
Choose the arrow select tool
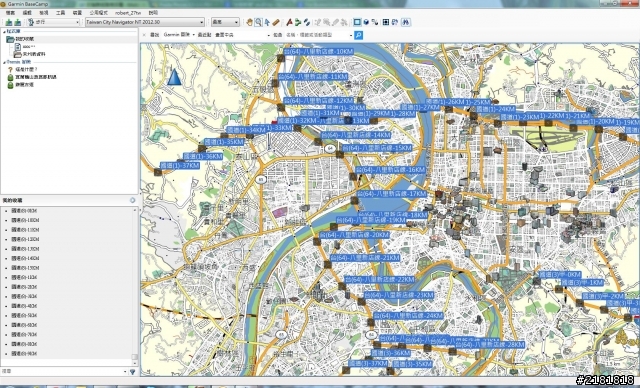coord(267,22)
